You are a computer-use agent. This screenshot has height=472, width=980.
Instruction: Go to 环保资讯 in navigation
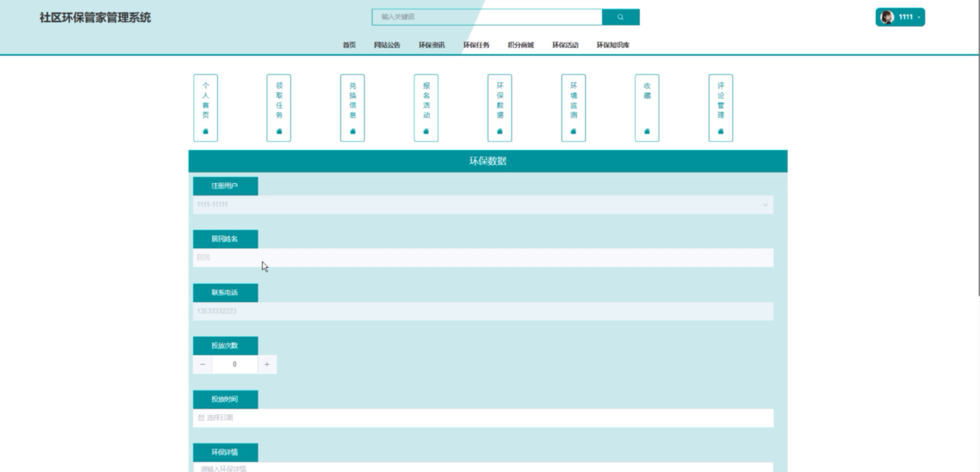(x=431, y=45)
